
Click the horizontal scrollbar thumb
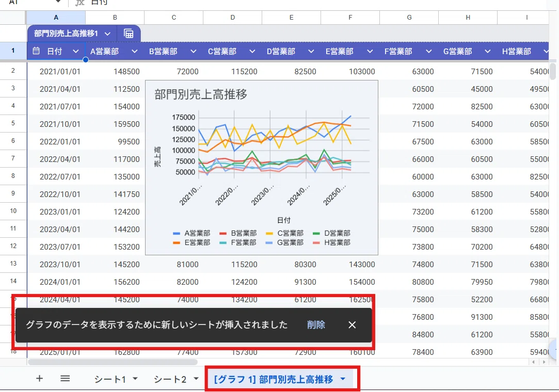tap(113, 362)
